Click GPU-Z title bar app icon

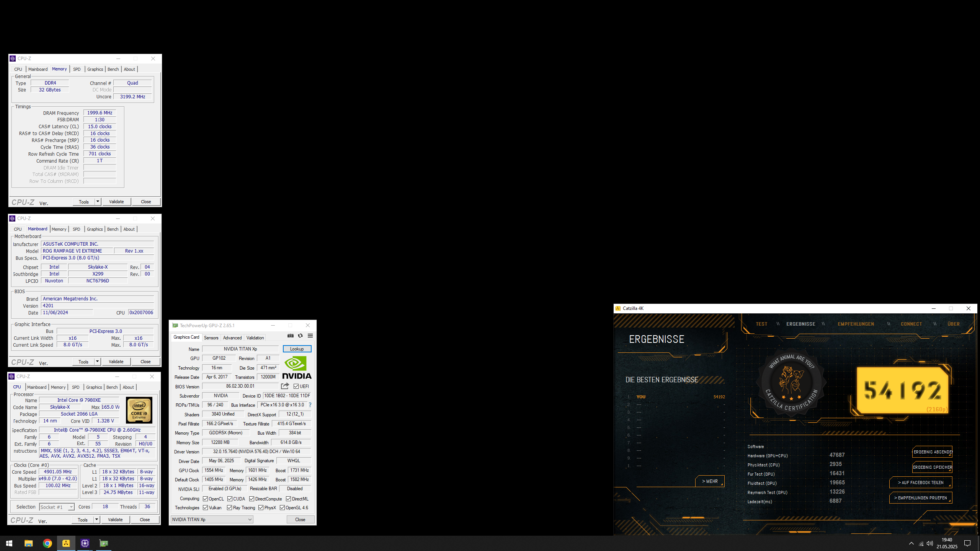pyautogui.click(x=175, y=326)
